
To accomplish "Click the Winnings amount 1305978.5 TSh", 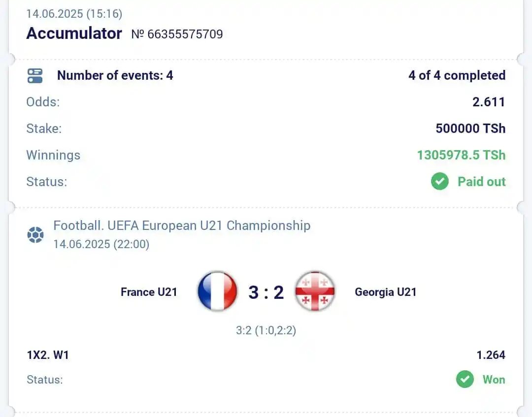I will tap(461, 155).
